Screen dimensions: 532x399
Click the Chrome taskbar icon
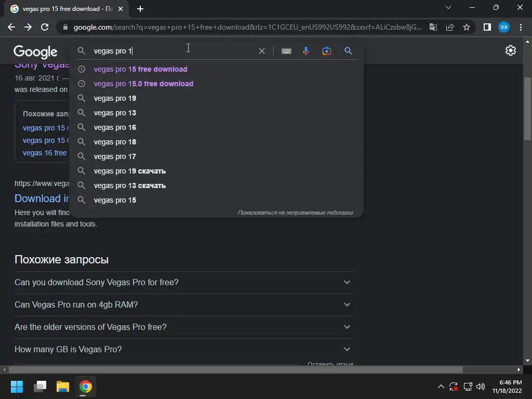86,387
